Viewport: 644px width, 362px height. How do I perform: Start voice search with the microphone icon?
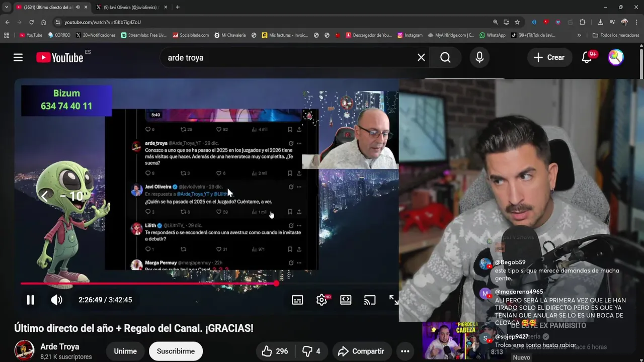click(x=479, y=57)
